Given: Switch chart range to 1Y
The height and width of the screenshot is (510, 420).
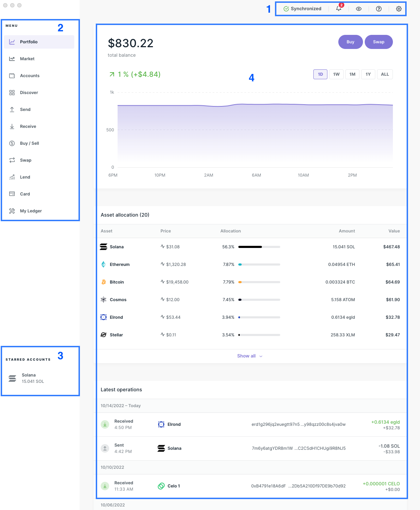Looking at the screenshot, I should [368, 74].
